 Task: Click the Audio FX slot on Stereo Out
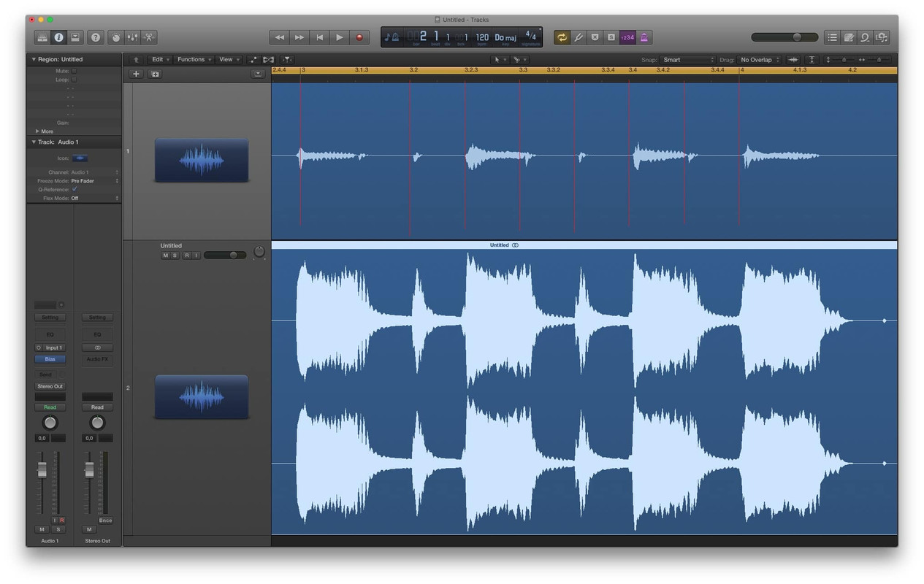97,359
